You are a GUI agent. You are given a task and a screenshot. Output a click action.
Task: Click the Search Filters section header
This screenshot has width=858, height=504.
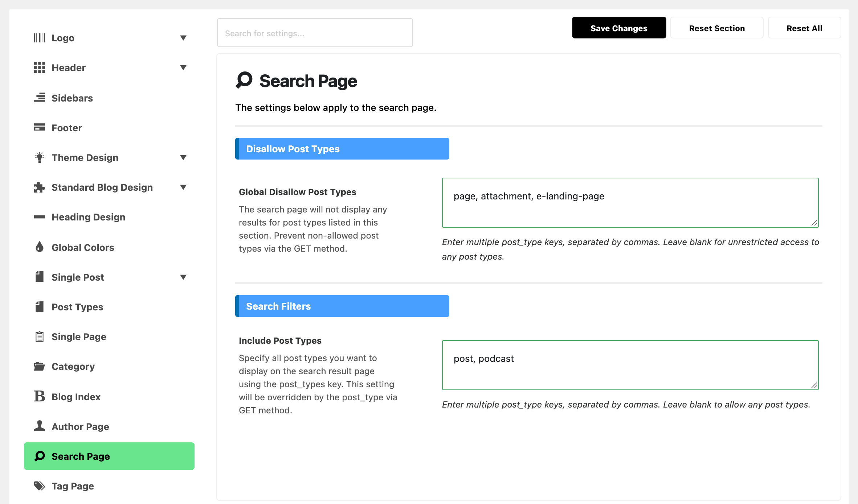tap(342, 306)
